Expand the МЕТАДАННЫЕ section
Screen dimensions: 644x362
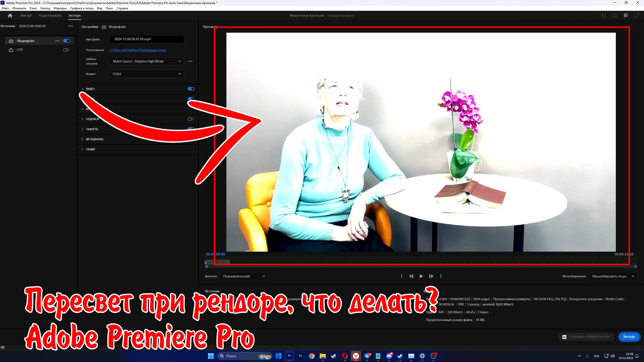pyautogui.click(x=95, y=139)
